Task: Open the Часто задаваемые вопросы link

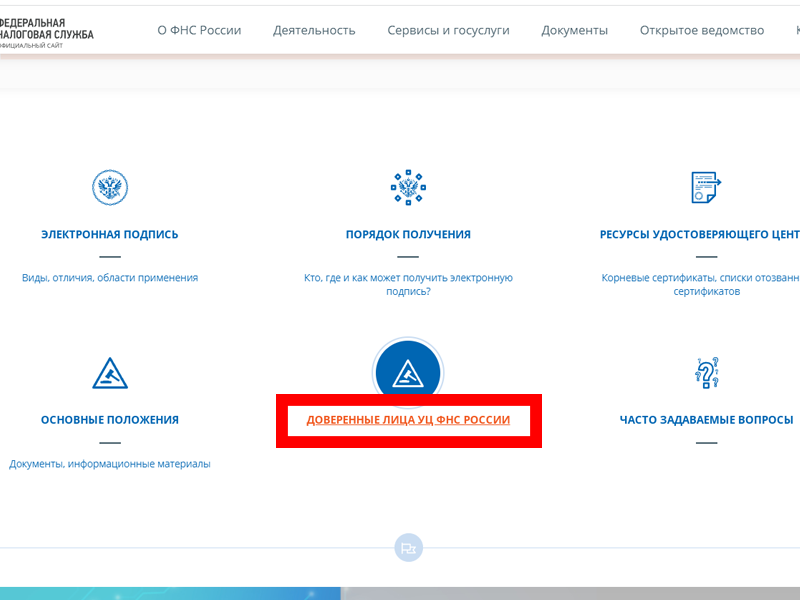Action: click(706, 420)
